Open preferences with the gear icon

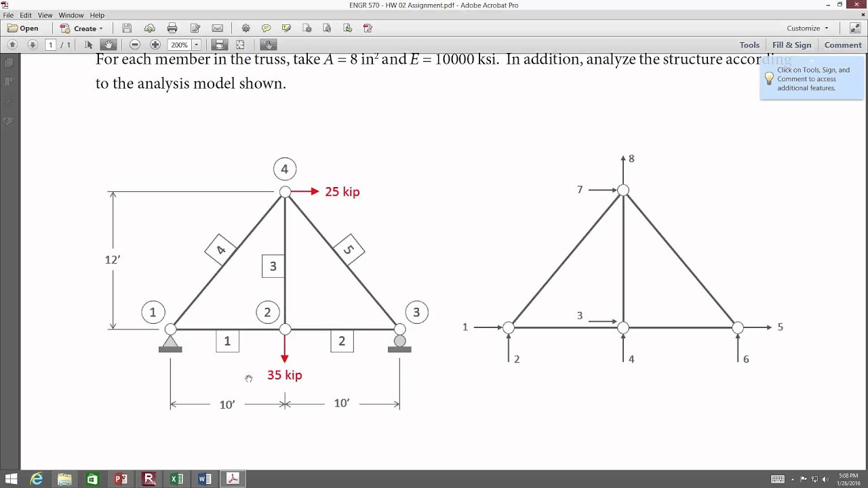pos(246,28)
